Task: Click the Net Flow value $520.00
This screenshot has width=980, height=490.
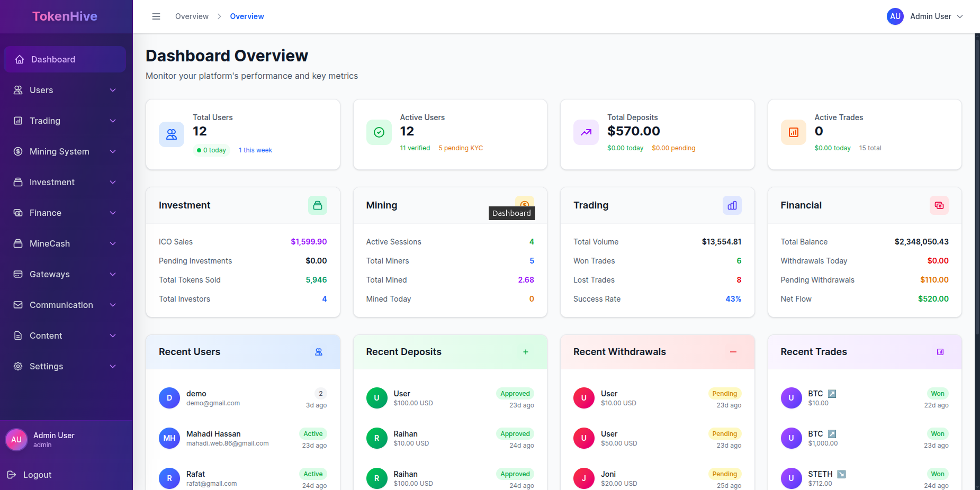Action: [x=933, y=299]
